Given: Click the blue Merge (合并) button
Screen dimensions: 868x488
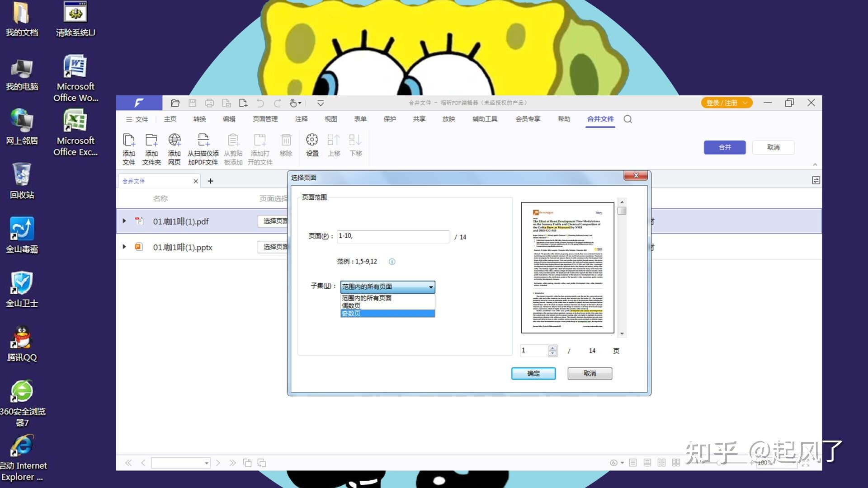Looking at the screenshot, I should [x=725, y=147].
